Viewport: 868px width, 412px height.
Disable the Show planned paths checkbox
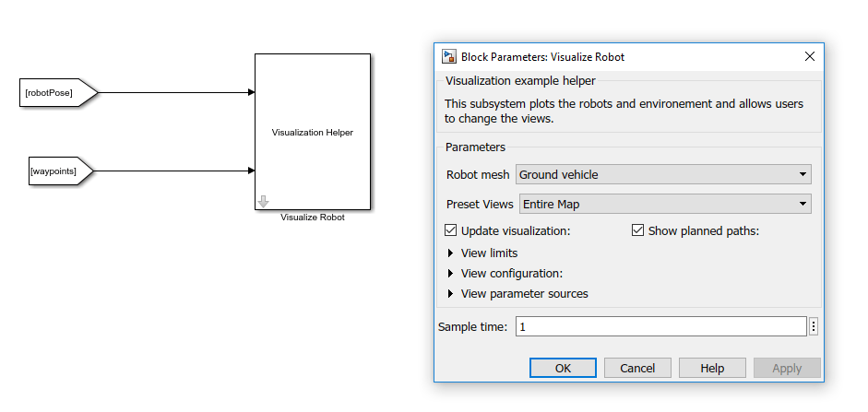[x=637, y=231]
